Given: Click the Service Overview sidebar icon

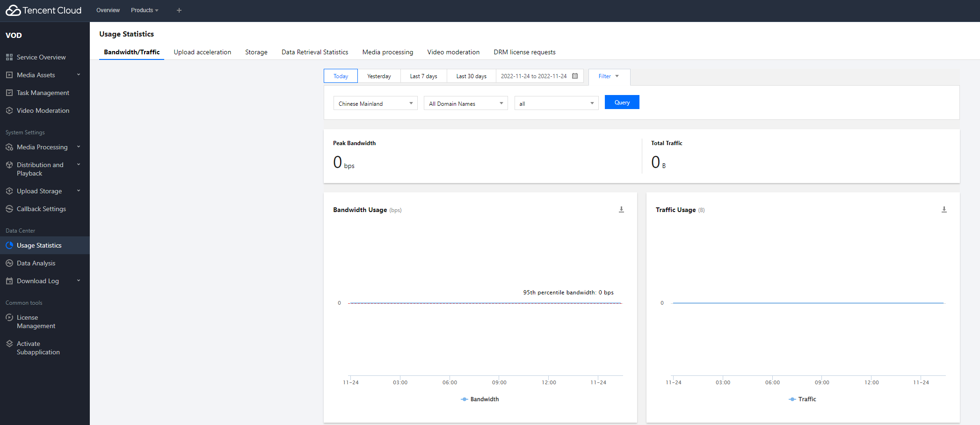Looking at the screenshot, I should click(x=9, y=57).
